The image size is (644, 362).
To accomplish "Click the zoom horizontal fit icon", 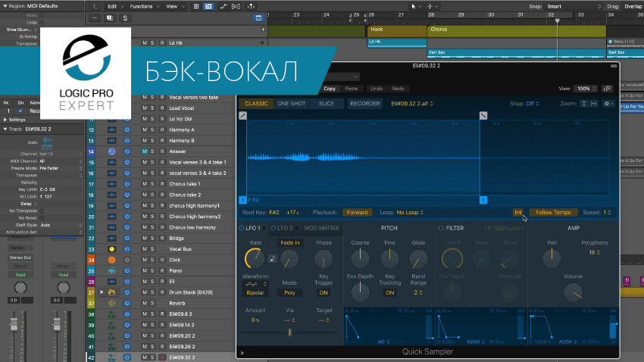I will coord(593,104).
